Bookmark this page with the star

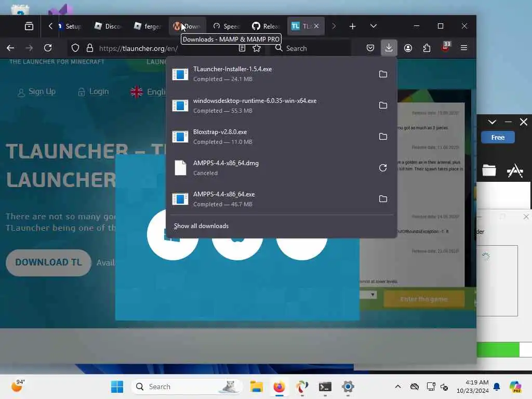(257, 48)
